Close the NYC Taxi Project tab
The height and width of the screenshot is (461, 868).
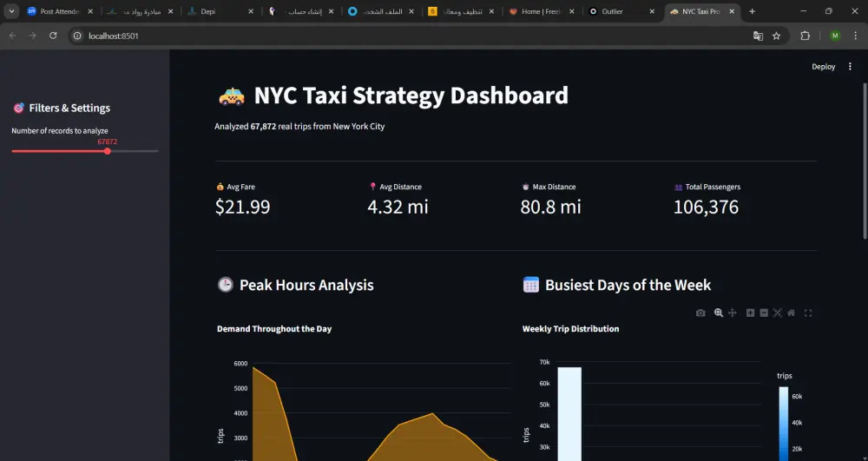click(732, 11)
